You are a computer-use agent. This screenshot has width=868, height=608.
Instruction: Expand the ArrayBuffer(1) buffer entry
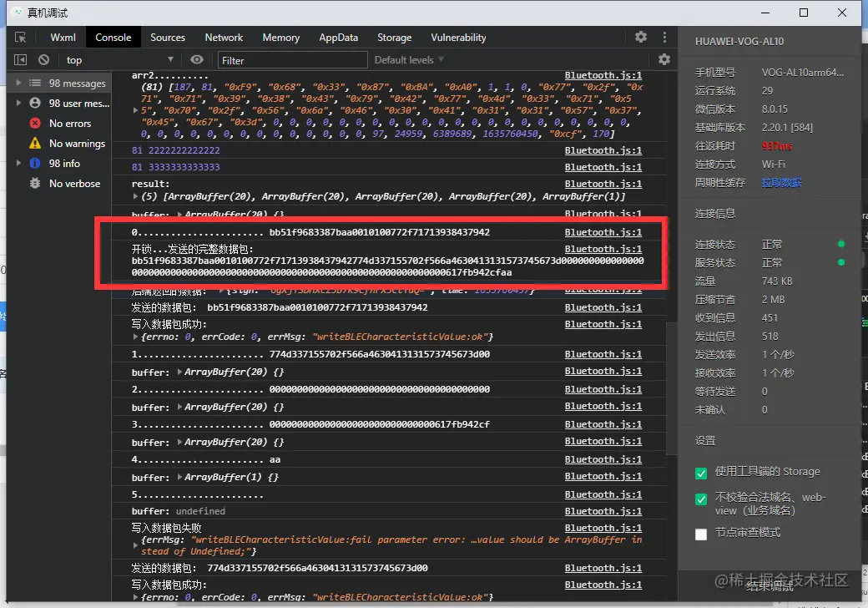180,478
